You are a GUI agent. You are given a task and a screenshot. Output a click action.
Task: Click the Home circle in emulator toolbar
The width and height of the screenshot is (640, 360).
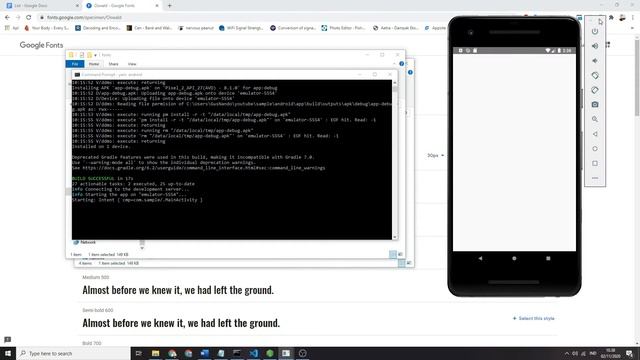click(595, 149)
